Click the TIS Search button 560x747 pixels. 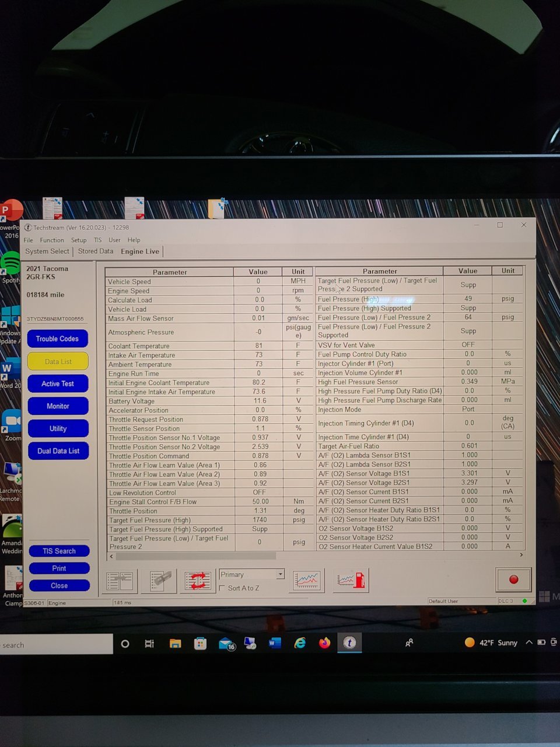coord(59,551)
